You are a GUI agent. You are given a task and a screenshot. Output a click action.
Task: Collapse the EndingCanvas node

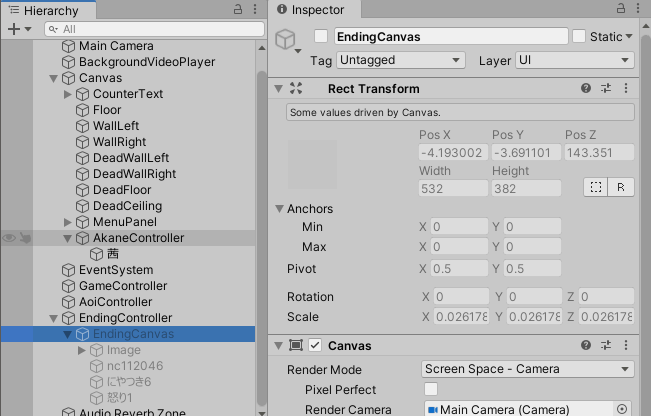click(x=67, y=334)
